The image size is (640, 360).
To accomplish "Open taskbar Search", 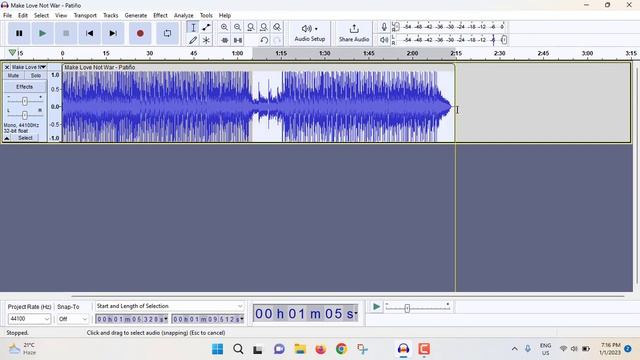I will tap(238, 349).
